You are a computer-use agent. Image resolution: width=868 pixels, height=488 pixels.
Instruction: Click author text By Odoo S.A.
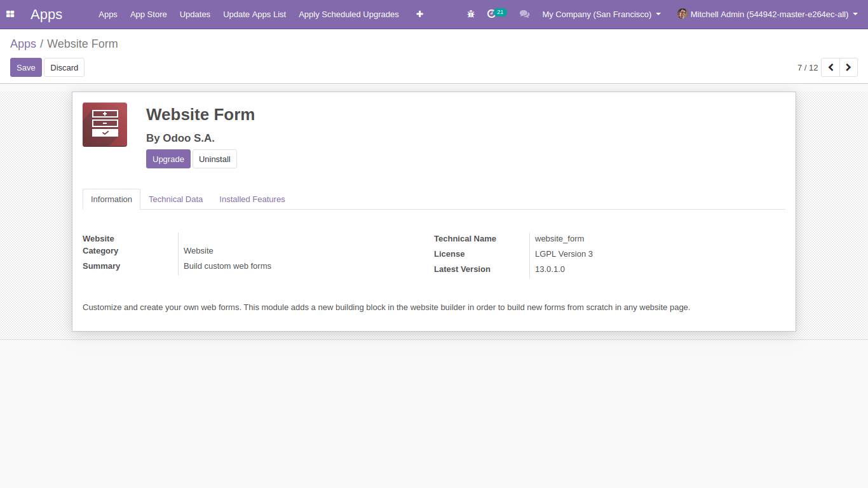pyautogui.click(x=180, y=138)
